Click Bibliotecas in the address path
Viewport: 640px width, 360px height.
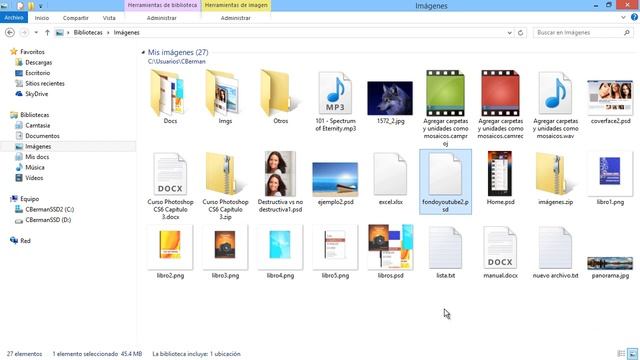tap(88, 33)
